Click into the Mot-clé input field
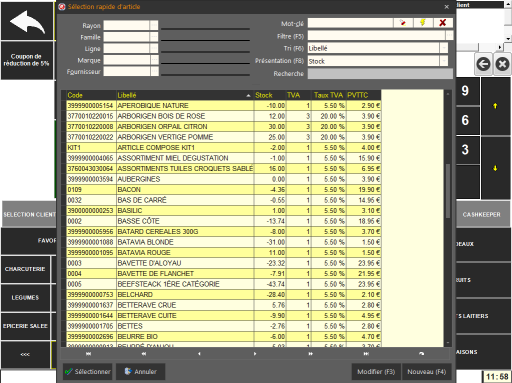The image size is (512, 383). coord(350,23)
